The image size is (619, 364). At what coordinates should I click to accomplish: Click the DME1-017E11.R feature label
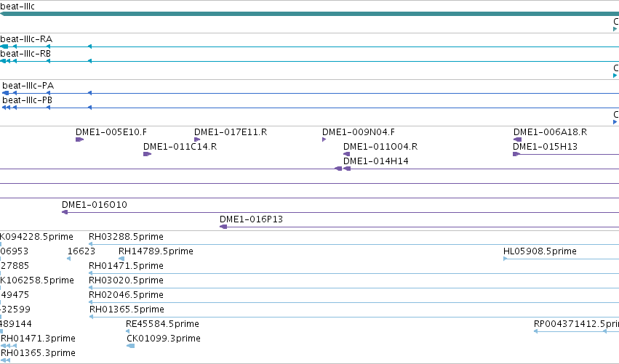pos(231,132)
